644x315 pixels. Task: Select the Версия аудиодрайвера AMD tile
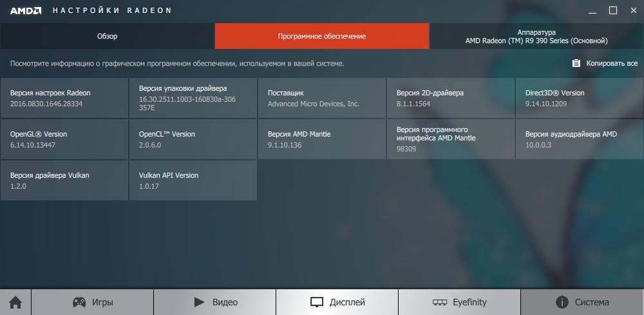(x=580, y=139)
